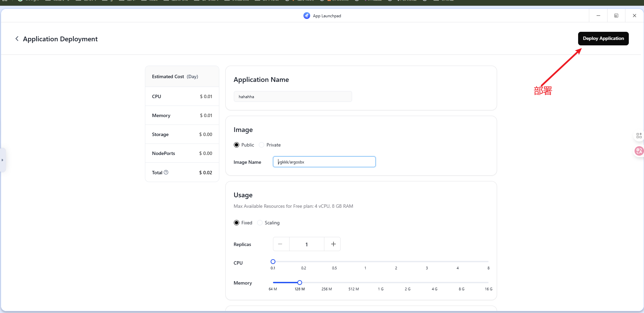
Task: Select the Public image radio button
Action: pyautogui.click(x=237, y=145)
